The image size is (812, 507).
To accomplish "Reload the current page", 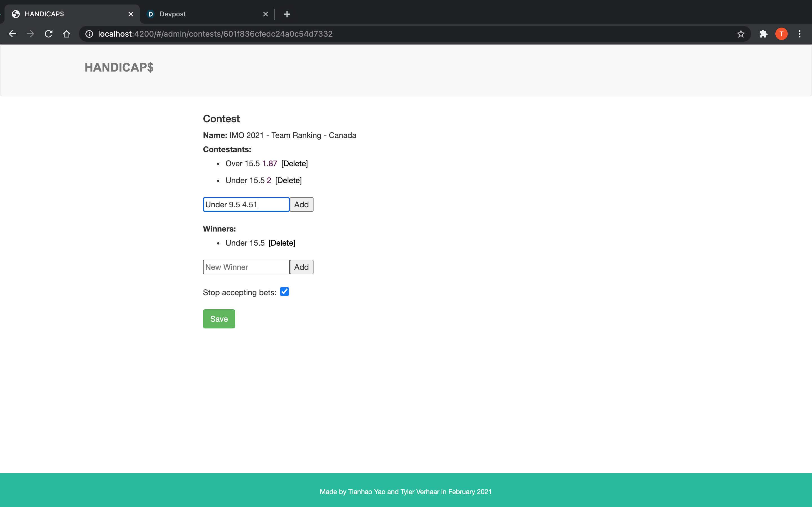I will pos(49,34).
